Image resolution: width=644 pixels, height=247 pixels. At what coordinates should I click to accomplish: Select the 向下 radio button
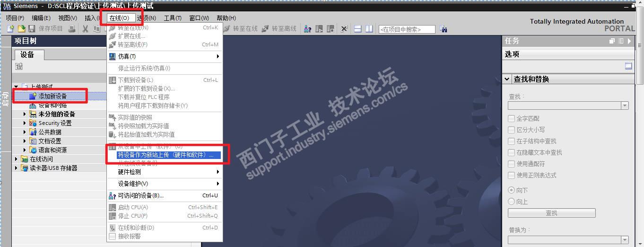tap(511, 190)
